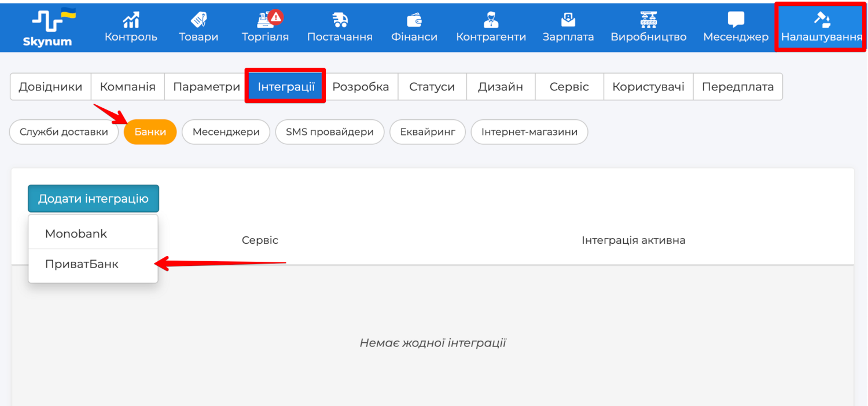Select Monobank from the dropdown list
Screen dimensions: 868x406
point(76,234)
